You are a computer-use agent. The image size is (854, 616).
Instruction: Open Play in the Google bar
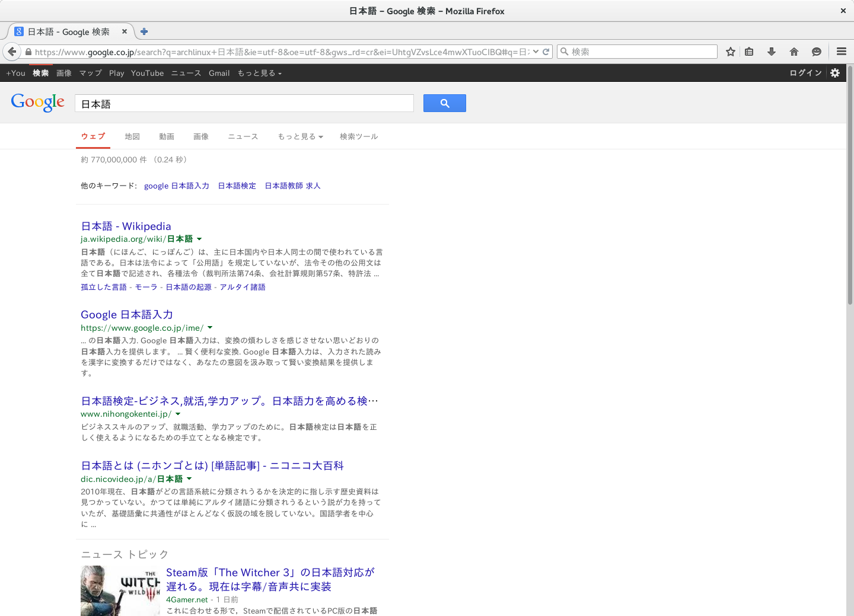pyautogui.click(x=117, y=73)
